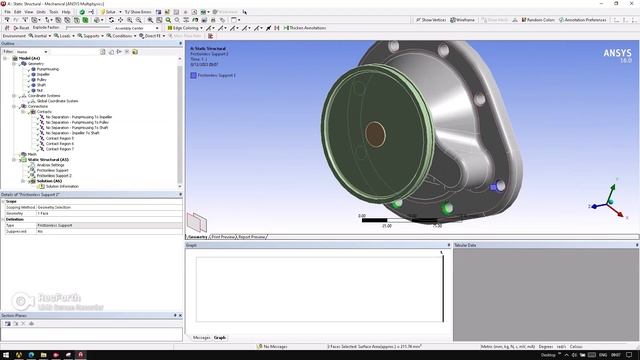The image size is (640, 360).
Task: Open the Inertial dropdown menu
Action: [40, 36]
